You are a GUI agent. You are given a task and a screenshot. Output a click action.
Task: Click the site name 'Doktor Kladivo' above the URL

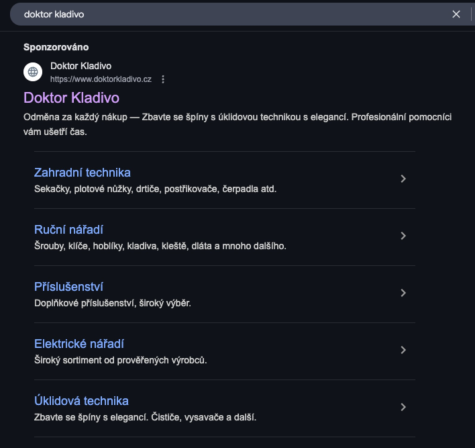pos(81,66)
